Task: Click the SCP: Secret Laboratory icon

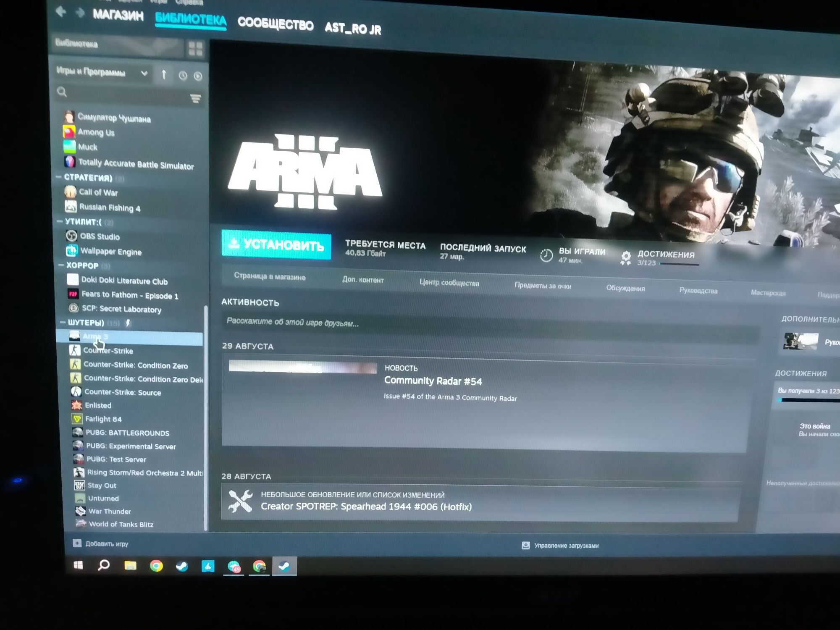Action: point(73,308)
